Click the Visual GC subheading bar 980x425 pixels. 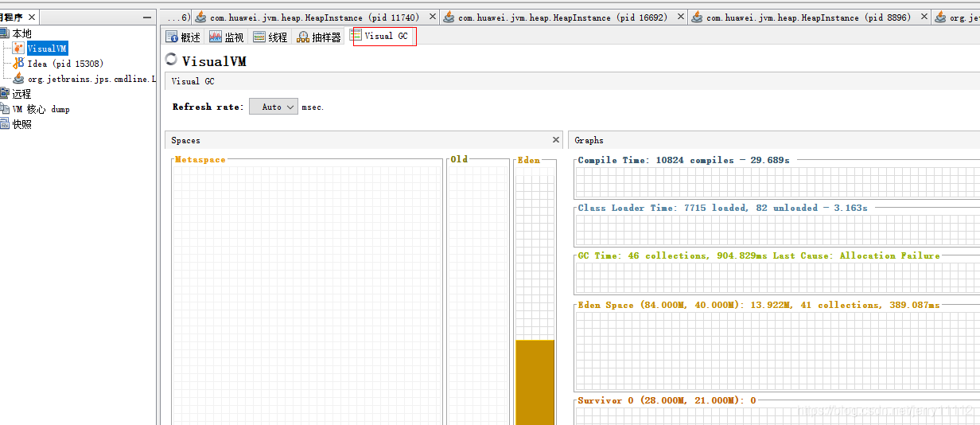pyautogui.click(x=573, y=81)
